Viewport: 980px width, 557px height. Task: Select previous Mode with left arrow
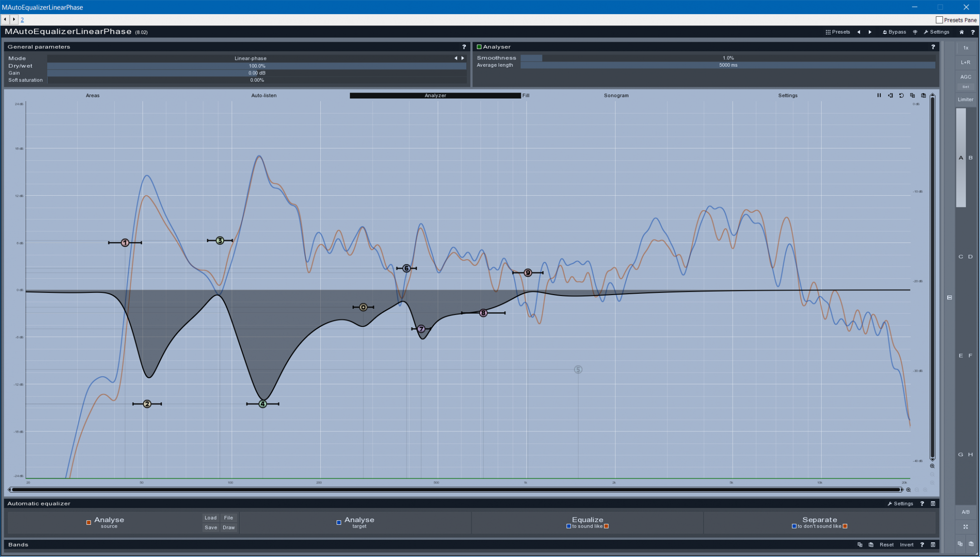pyautogui.click(x=456, y=58)
